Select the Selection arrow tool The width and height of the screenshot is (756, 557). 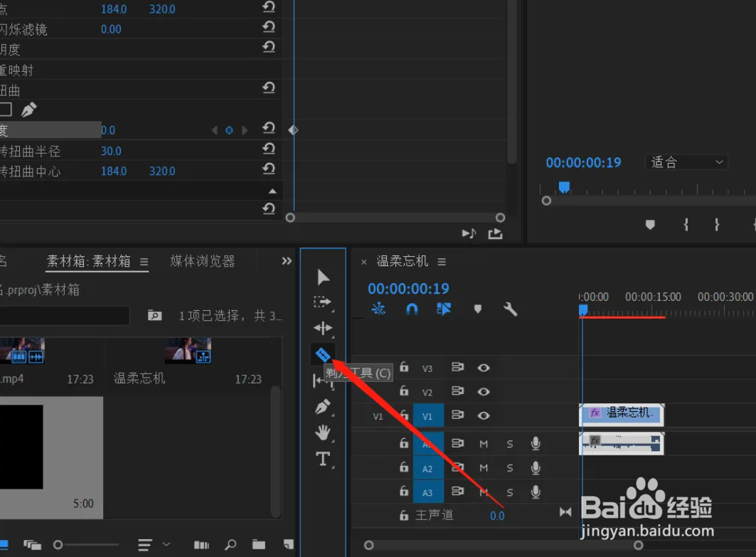click(323, 277)
